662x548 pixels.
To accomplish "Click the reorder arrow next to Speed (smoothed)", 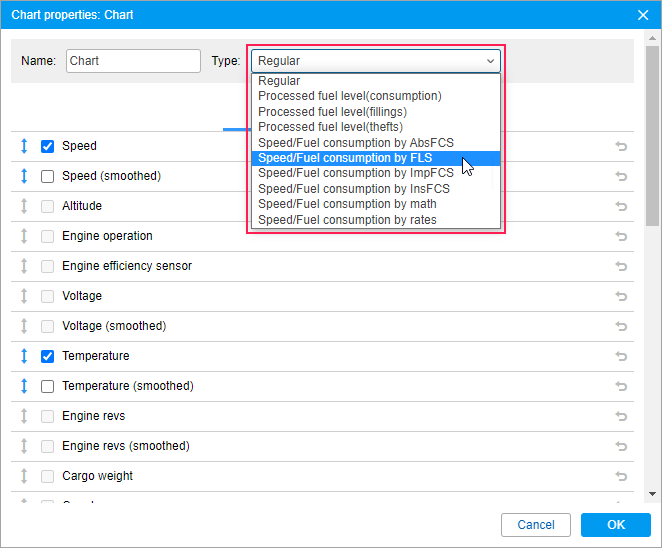I will [x=25, y=176].
